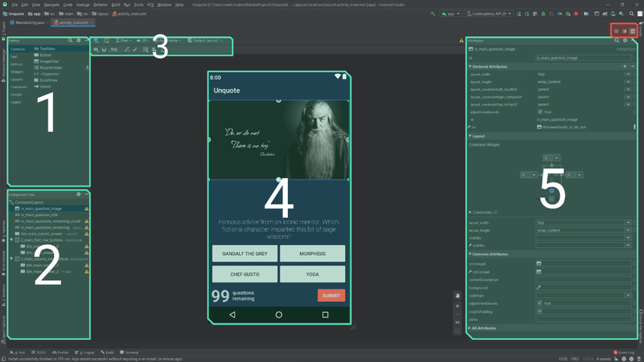Open the Pixel device dropdown
The image size is (644, 362).
coord(123,41)
